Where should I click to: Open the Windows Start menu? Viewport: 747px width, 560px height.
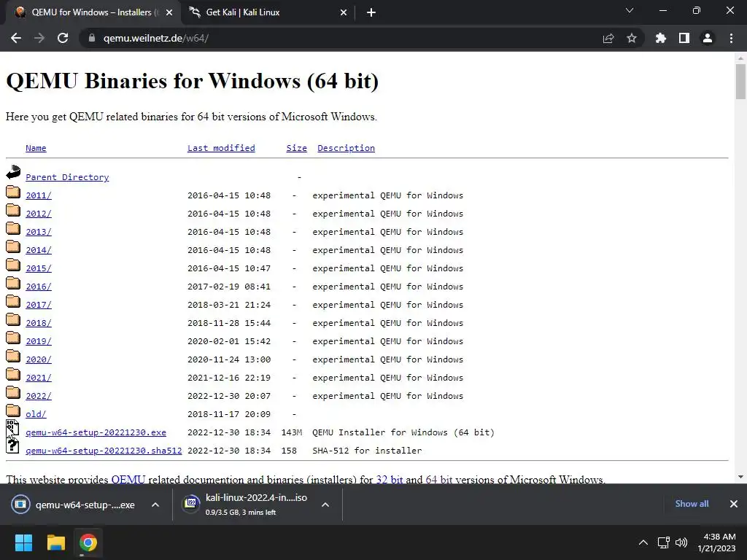[x=23, y=542]
